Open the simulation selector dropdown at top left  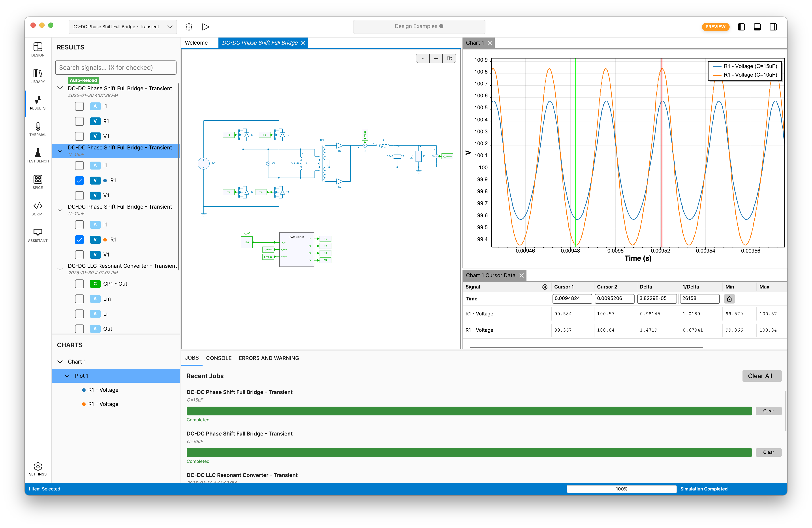122,27
